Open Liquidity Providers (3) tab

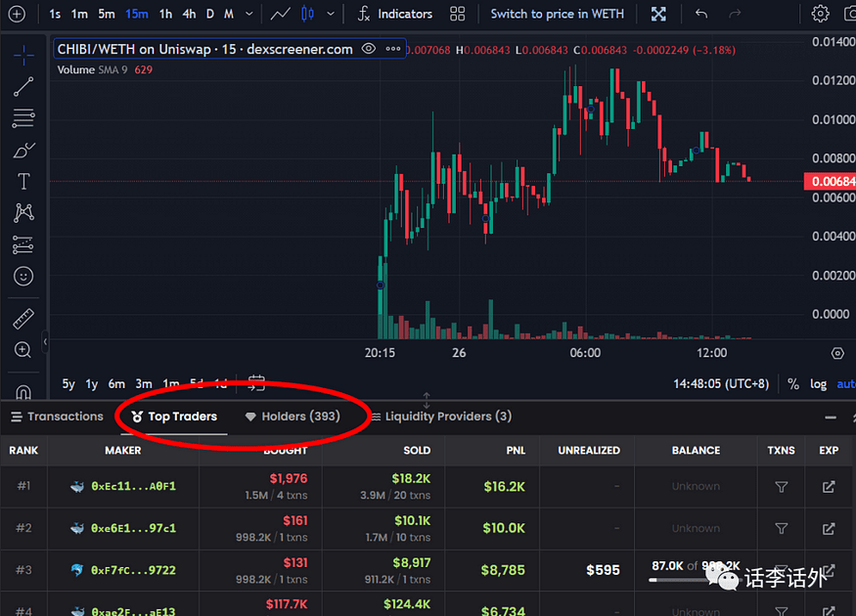click(441, 417)
